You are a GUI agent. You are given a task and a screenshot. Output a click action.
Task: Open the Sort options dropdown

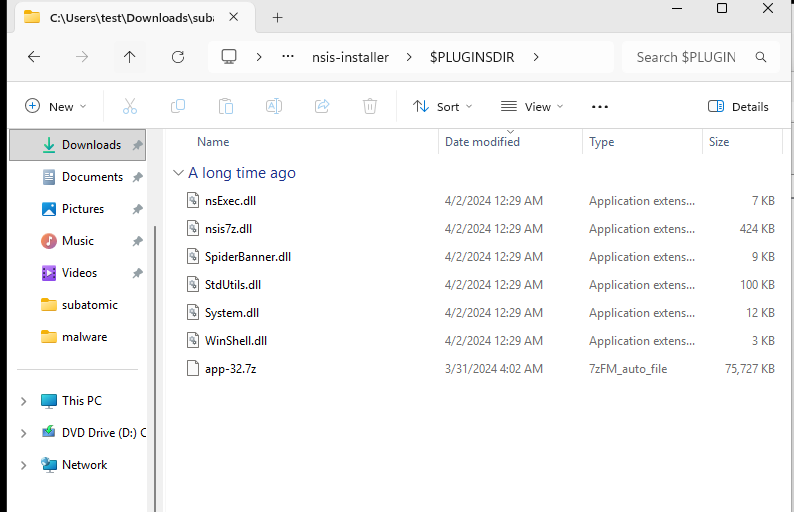(x=442, y=106)
